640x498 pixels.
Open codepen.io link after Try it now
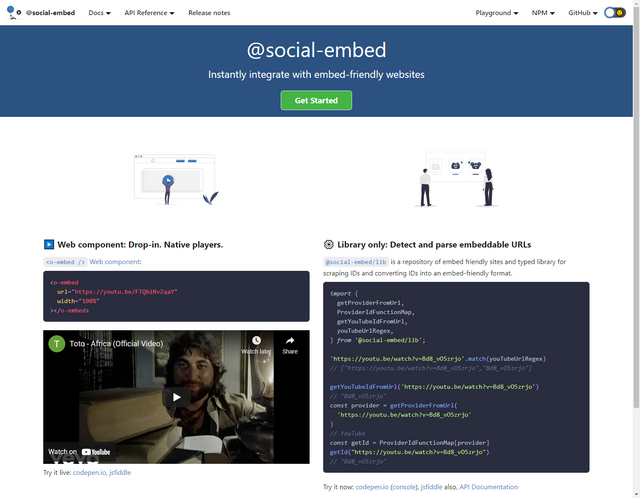(x=372, y=487)
